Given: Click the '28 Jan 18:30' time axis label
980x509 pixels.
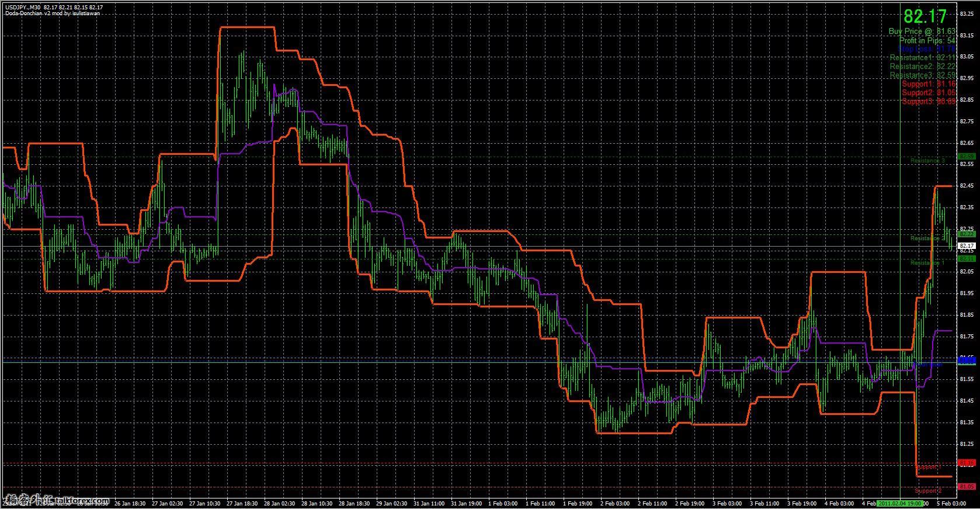Looking at the screenshot, I should tap(355, 503).
